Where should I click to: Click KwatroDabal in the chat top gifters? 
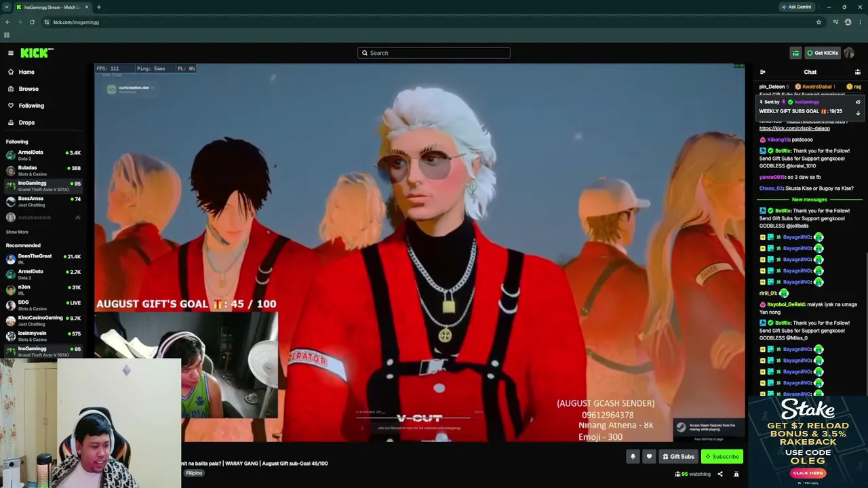(x=816, y=87)
